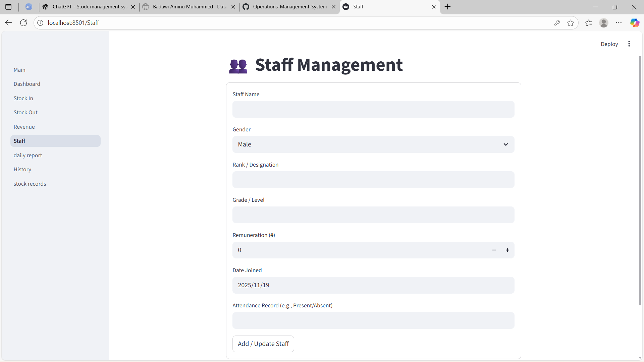Click inside the Staff Name input field
The height and width of the screenshot is (362, 644).
[x=373, y=109]
